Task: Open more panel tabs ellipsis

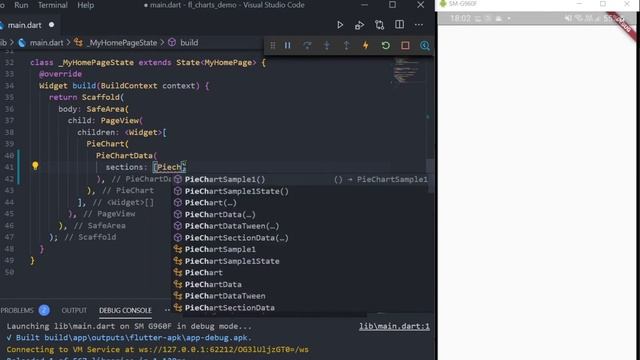Action: [167, 310]
